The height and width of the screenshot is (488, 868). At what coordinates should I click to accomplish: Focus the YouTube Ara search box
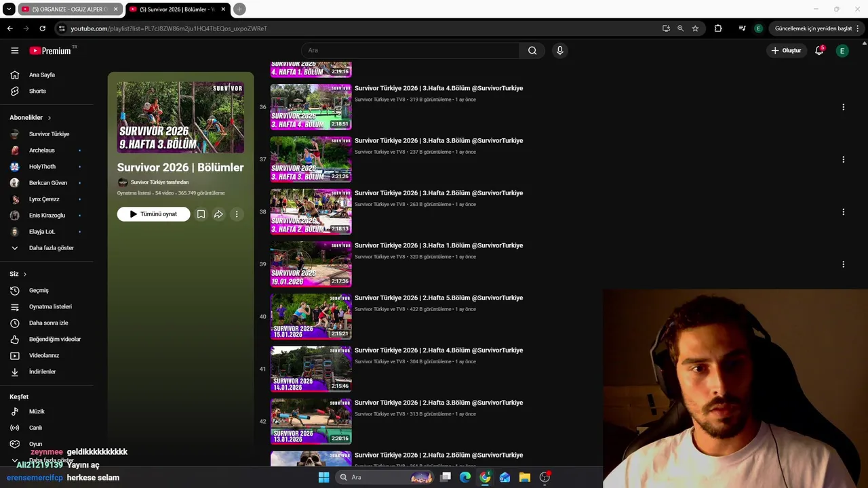pos(410,50)
